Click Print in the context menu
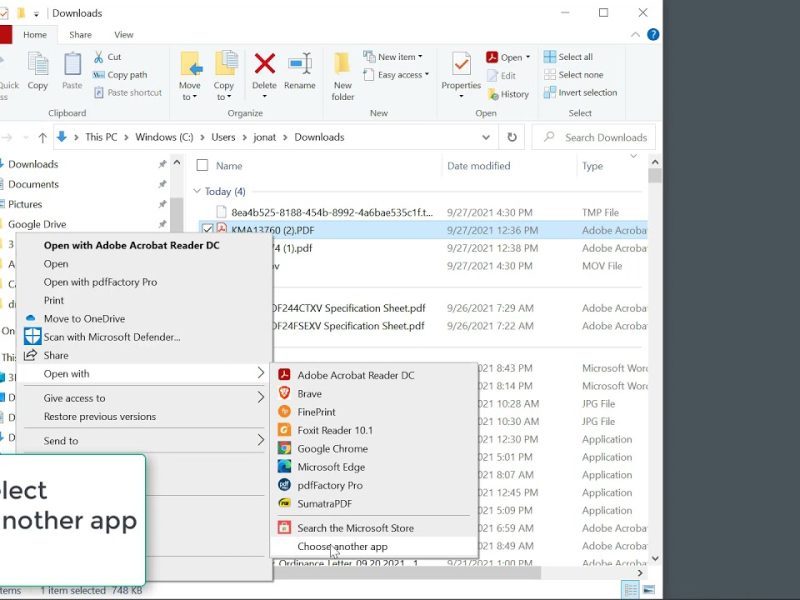 point(144,300)
